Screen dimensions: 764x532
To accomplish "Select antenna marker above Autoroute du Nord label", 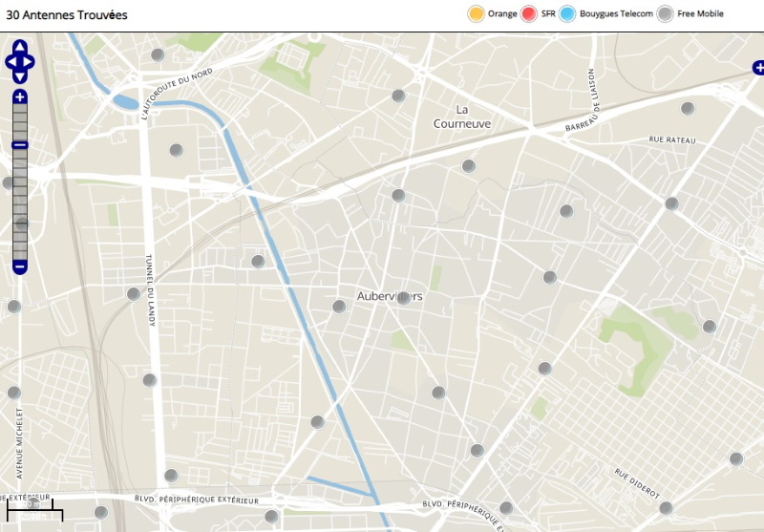I will click(x=158, y=55).
